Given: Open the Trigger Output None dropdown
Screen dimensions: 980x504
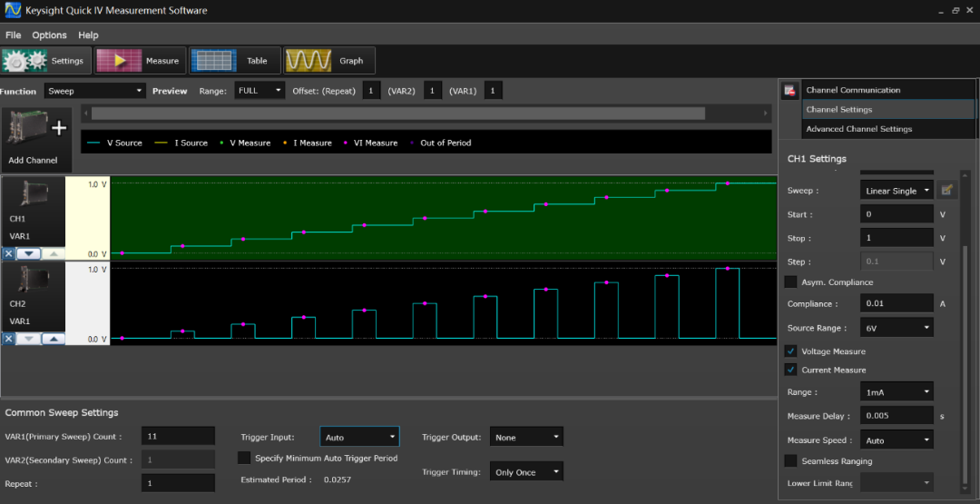Looking at the screenshot, I should click(526, 437).
